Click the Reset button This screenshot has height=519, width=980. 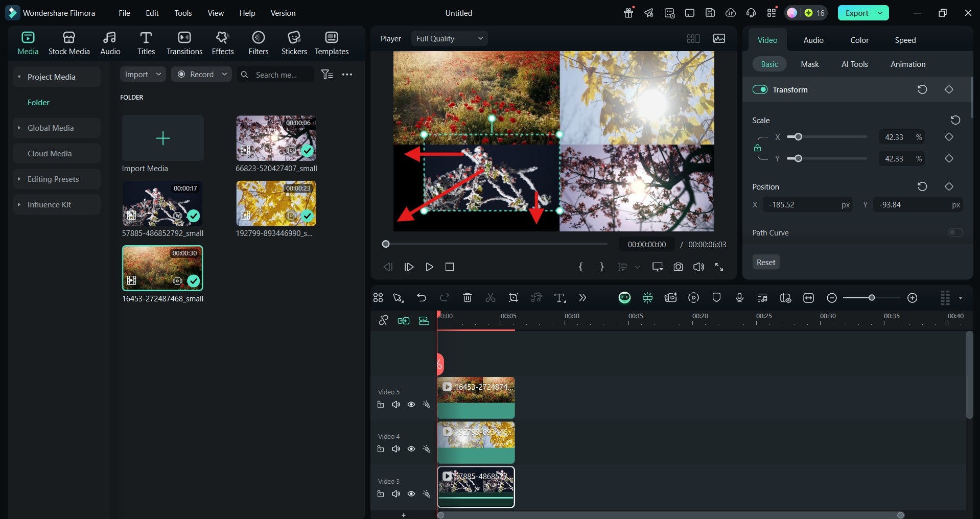pos(766,262)
